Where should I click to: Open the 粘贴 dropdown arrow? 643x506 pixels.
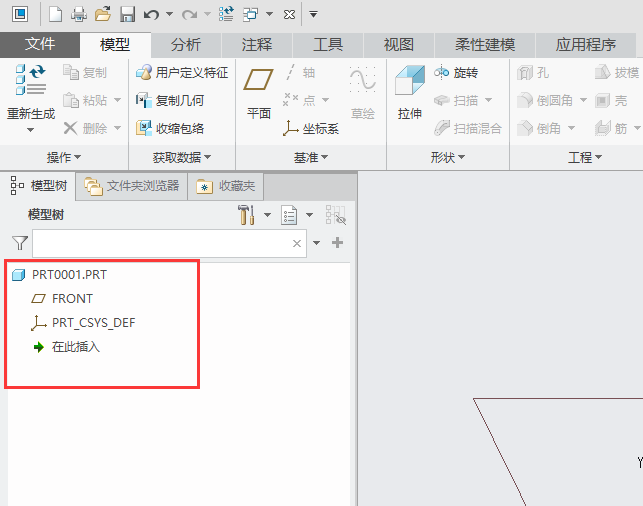pos(117,100)
